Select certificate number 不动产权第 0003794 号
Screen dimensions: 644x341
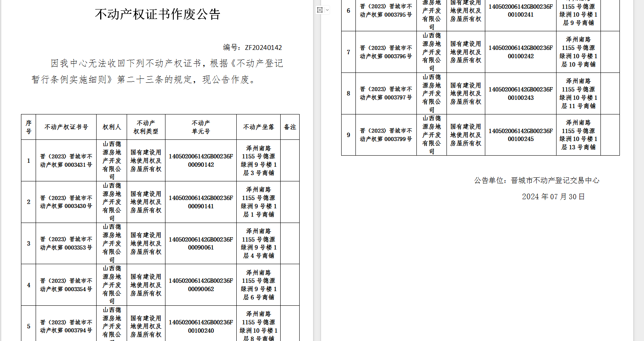point(66,330)
